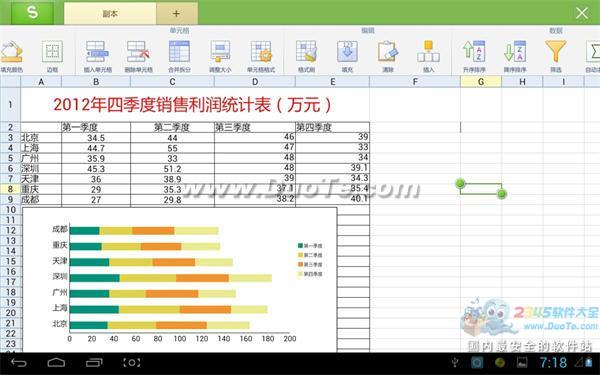Click chart axis label 天津
Screen dimensions: 600x375
pyautogui.click(x=60, y=261)
